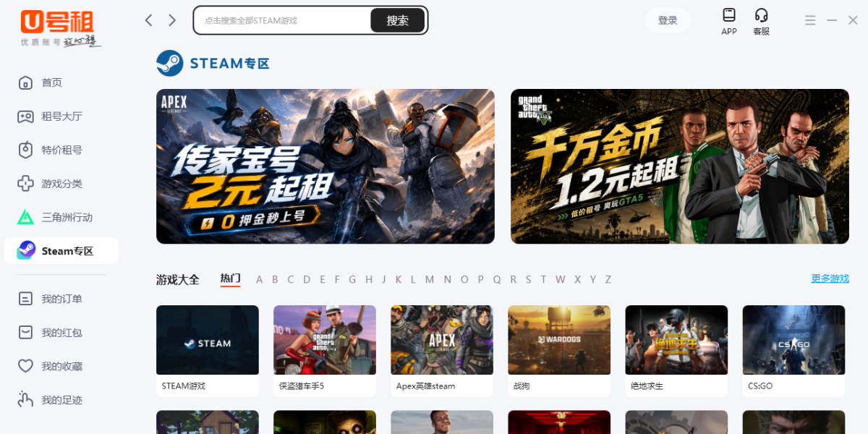Click the 租号大厅 gamepad icon
Screen dimensions: 868x434
[x=25, y=116]
